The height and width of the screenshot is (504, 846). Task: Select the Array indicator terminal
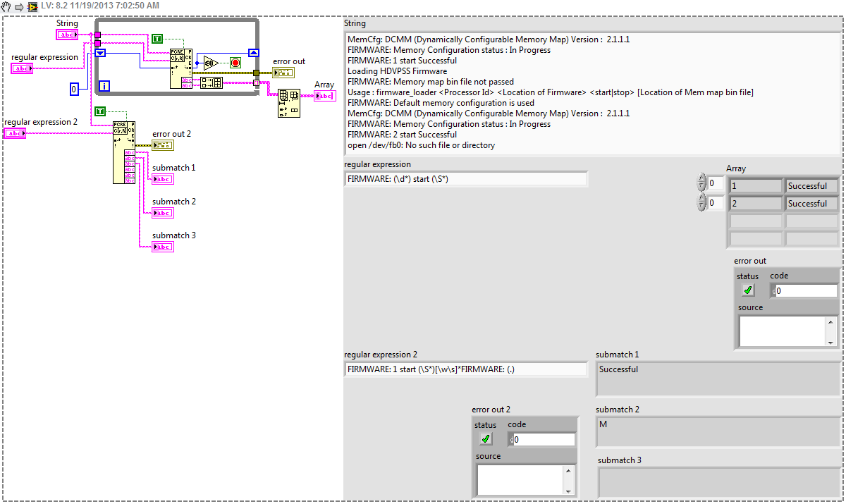click(325, 96)
